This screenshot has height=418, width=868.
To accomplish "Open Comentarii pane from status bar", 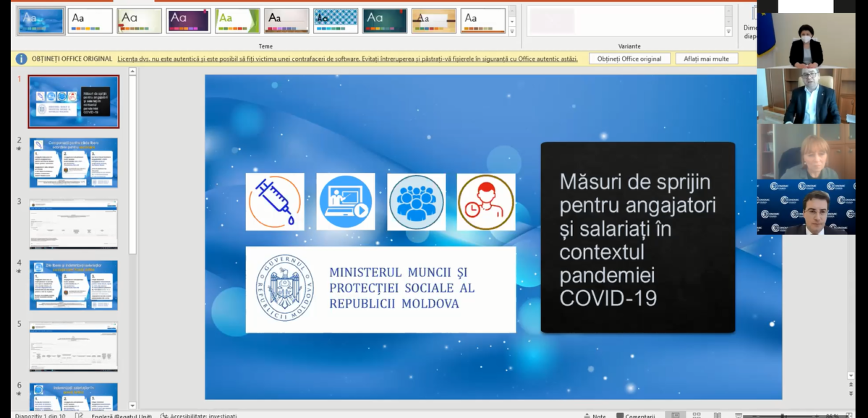I will click(x=635, y=415).
